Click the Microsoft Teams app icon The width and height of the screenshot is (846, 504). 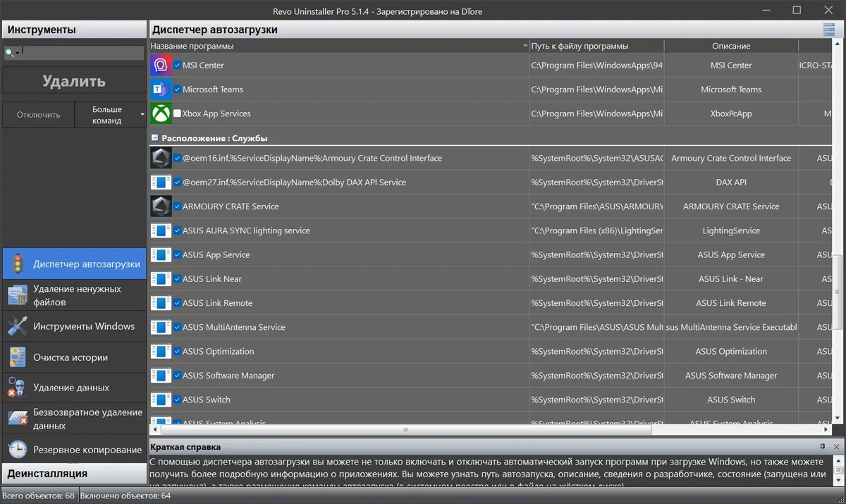pos(161,90)
